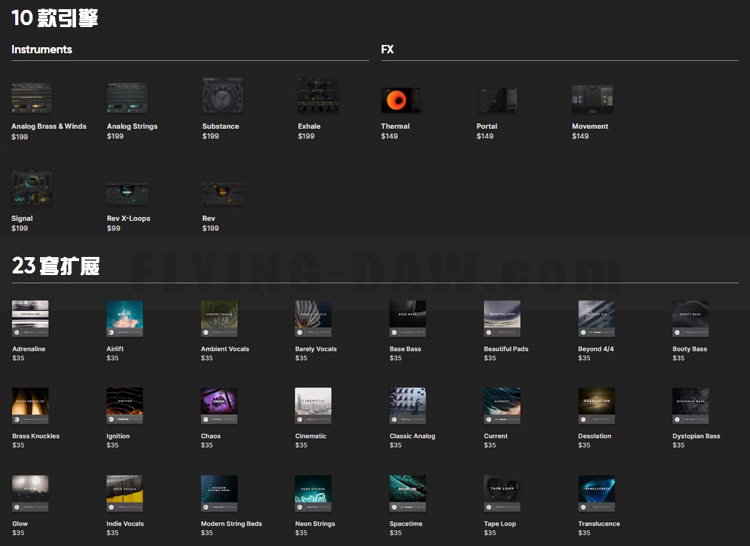
Task: Click the Spacetime label
Action: click(x=406, y=524)
